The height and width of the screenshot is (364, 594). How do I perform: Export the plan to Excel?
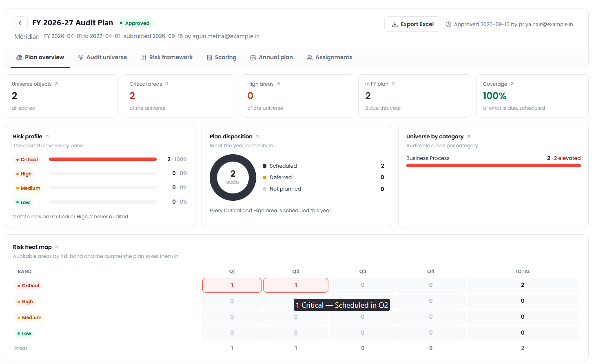tap(412, 24)
